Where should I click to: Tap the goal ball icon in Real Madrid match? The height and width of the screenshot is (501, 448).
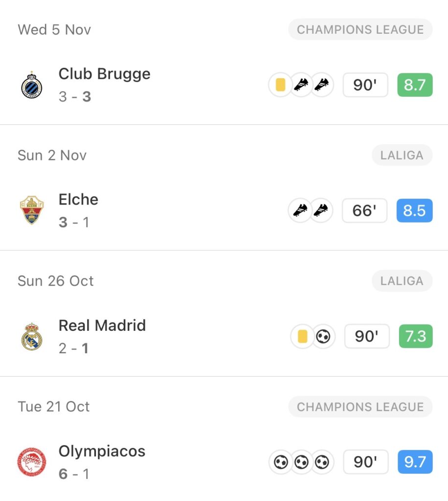coord(323,337)
